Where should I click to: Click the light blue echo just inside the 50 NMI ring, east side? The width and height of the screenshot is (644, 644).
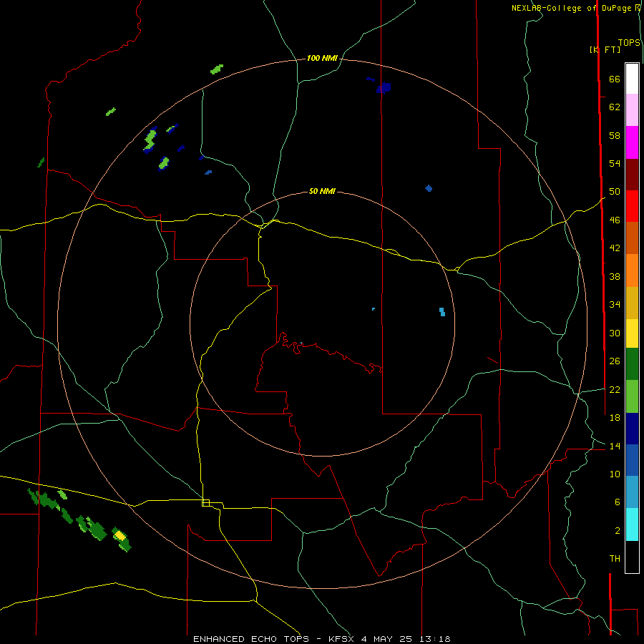click(x=442, y=312)
